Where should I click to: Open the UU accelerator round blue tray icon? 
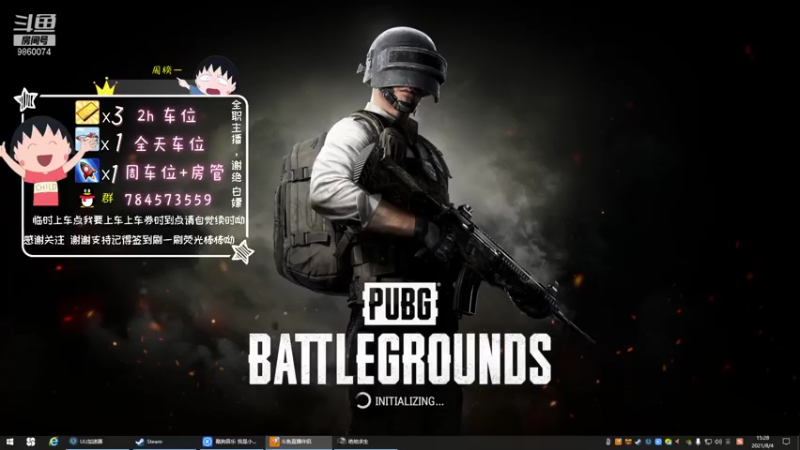pyautogui.click(x=648, y=442)
